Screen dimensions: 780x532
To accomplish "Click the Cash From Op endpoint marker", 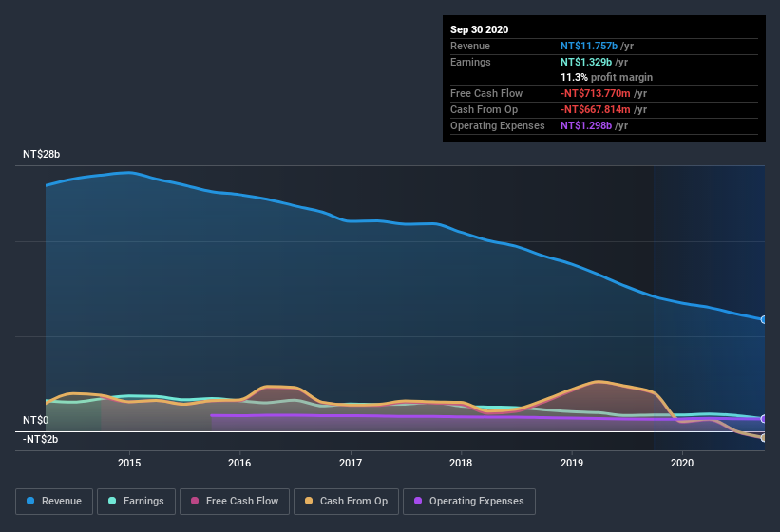I will [x=764, y=438].
